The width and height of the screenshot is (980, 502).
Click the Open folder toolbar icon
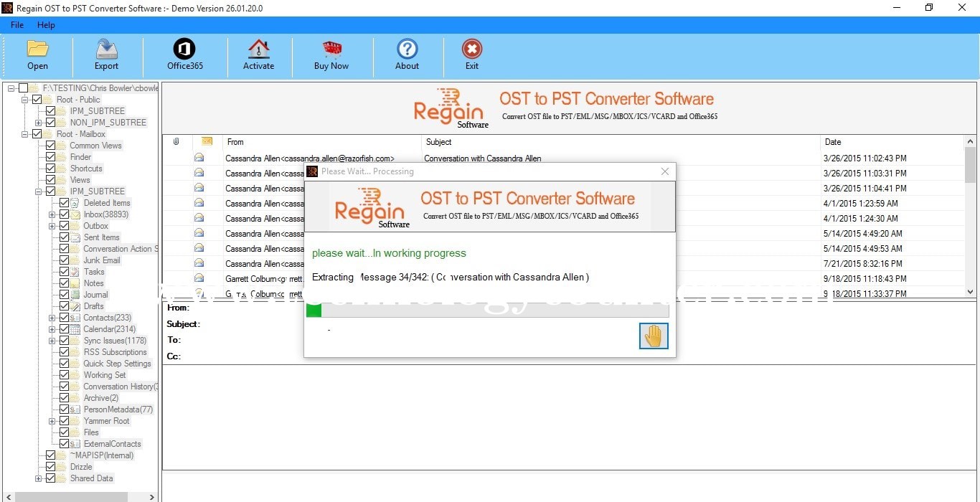pyautogui.click(x=37, y=49)
